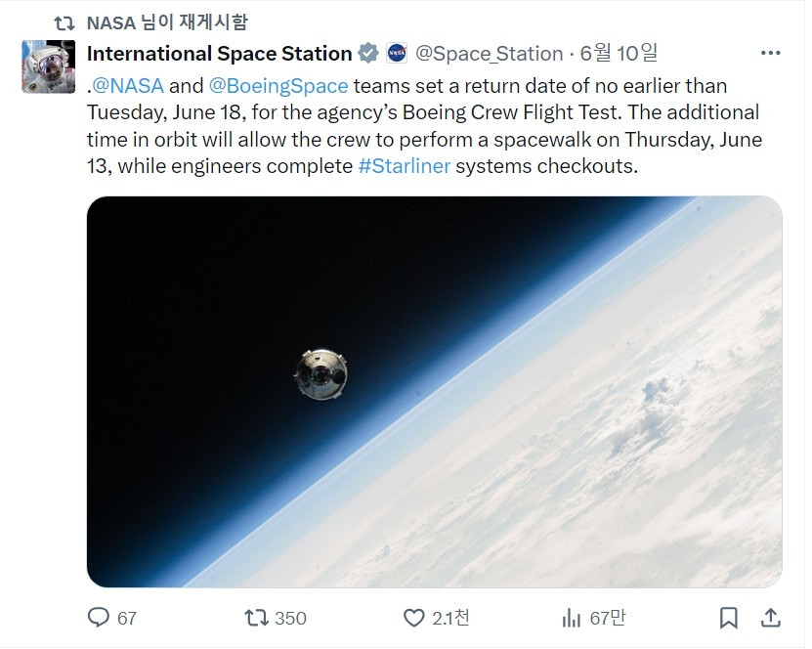Viewport: 812px width, 649px height.
Task: Enlarge the Starliner capsule photo
Action: [434, 392]
